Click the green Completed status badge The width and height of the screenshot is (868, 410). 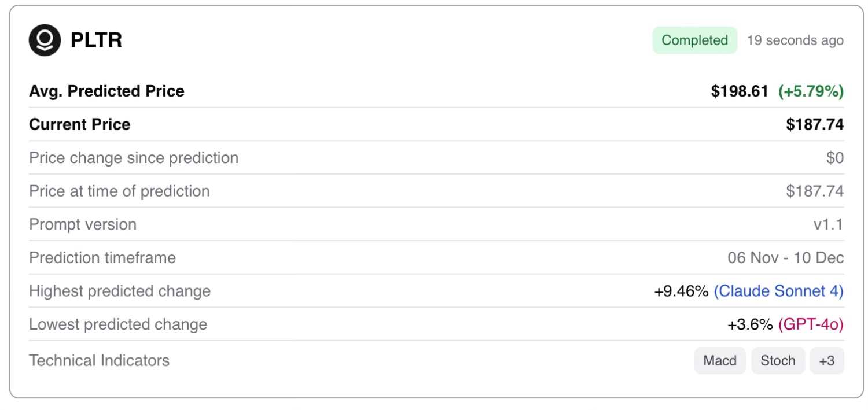694,40
